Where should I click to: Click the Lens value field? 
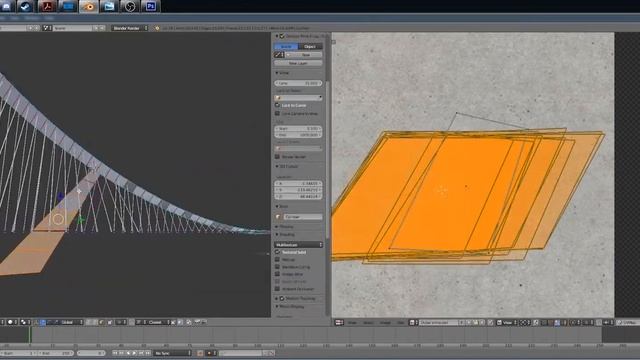tap(299, 83)
